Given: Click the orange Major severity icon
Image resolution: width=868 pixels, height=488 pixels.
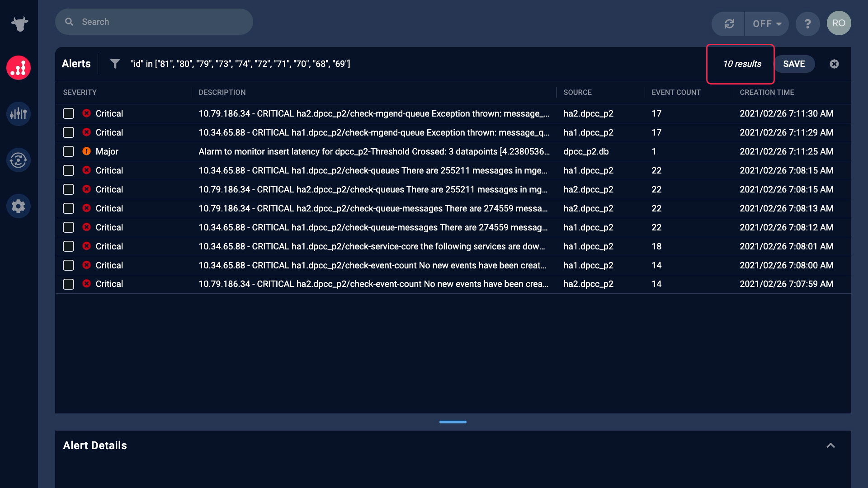Looking at the screenshot, I should [x=86, y=151].
